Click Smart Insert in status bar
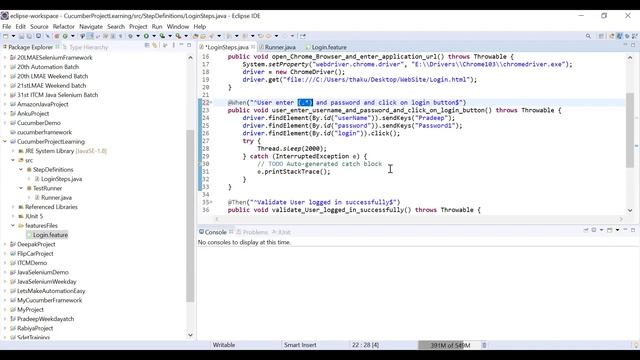The height and width of the screenshot is (360, 640). [300, 345]
